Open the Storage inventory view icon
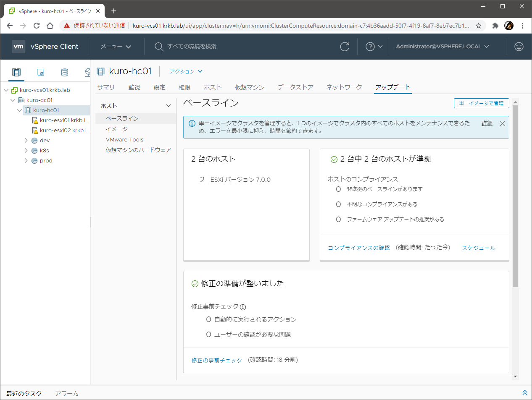The height and width of the screenshot is (400, 532). point(64,72)
